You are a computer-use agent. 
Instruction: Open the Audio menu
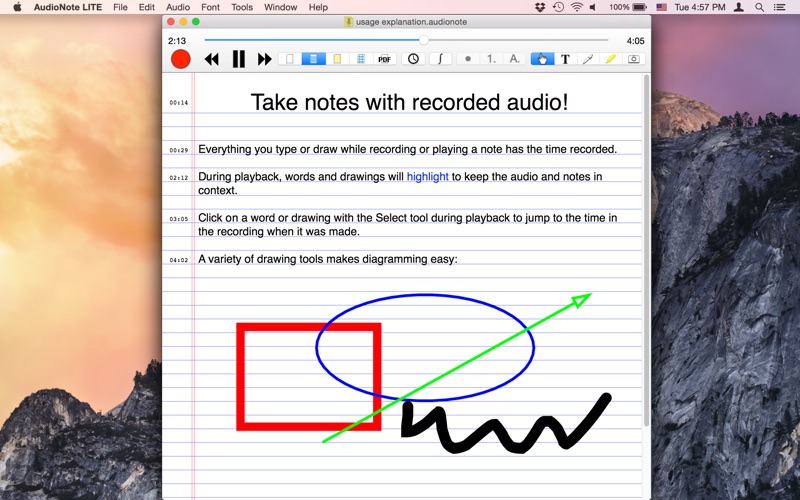pyautogui.click(x=178, y=7)
